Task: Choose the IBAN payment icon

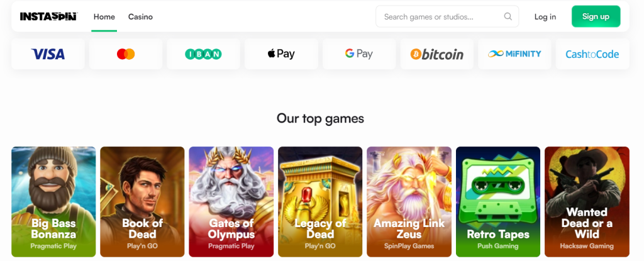Action: pyautogui.click(x=203, y=54)
